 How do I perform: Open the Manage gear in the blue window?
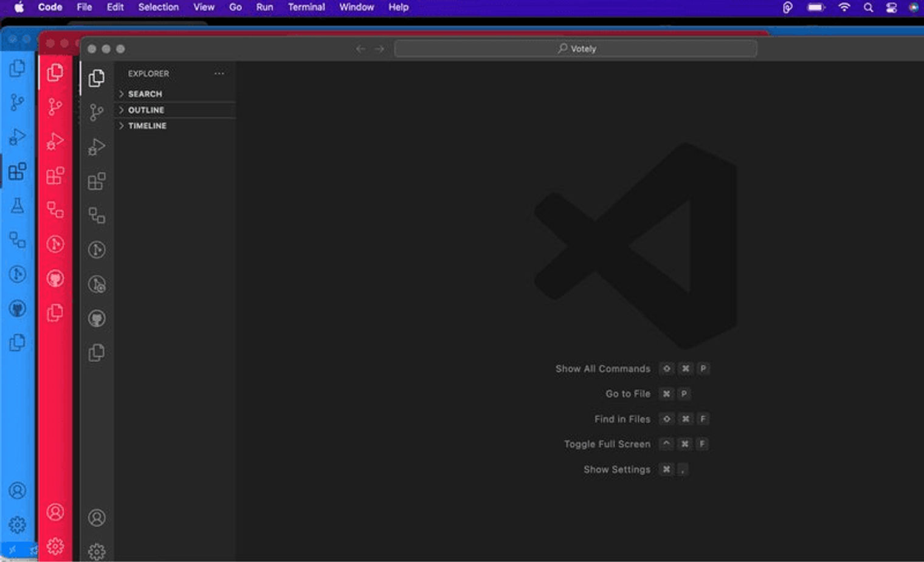tap(18, 525)
